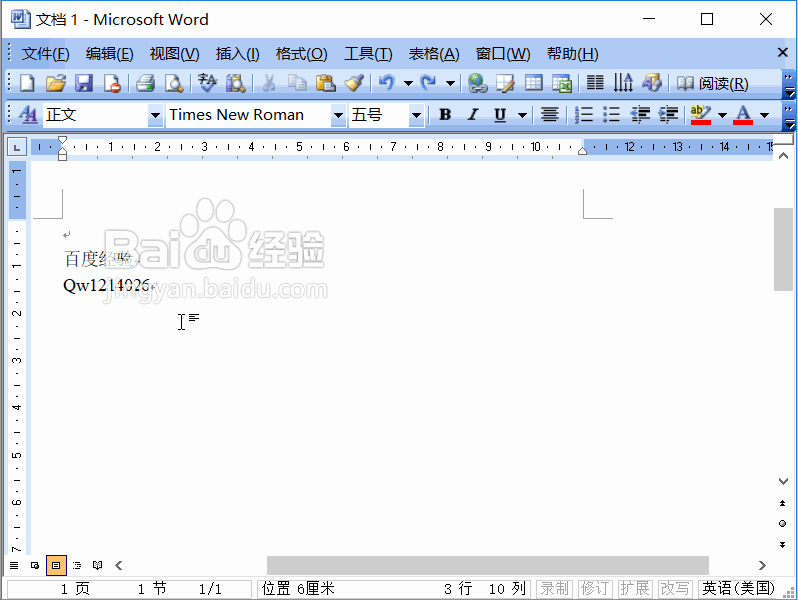798x600 pixels.
Task: Insert a hyperlink using the globe icon
Action: (x=477, y=83)
